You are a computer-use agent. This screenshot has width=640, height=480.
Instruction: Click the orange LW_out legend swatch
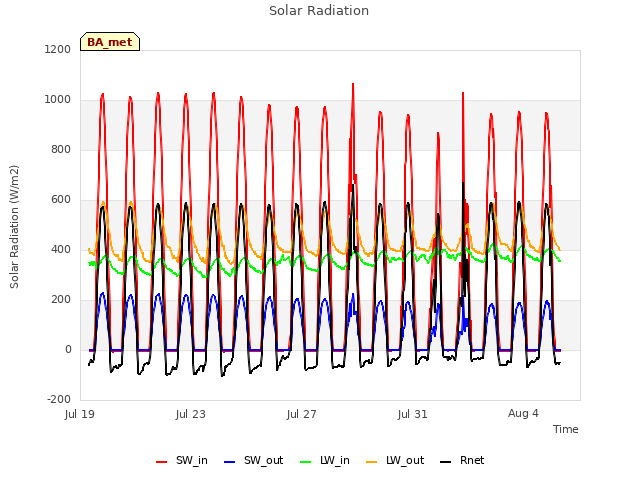[372, 462]
